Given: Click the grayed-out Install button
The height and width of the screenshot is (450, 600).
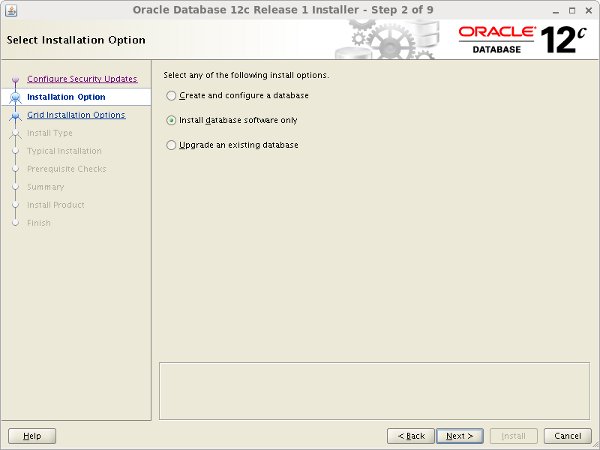Looking at the screenshot, I should point(514,436).
